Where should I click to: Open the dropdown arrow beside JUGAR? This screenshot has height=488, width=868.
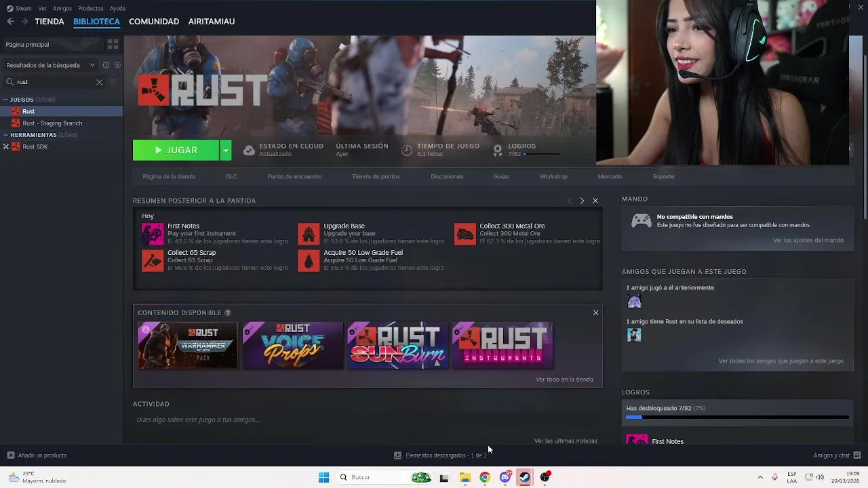click(226, 150)
